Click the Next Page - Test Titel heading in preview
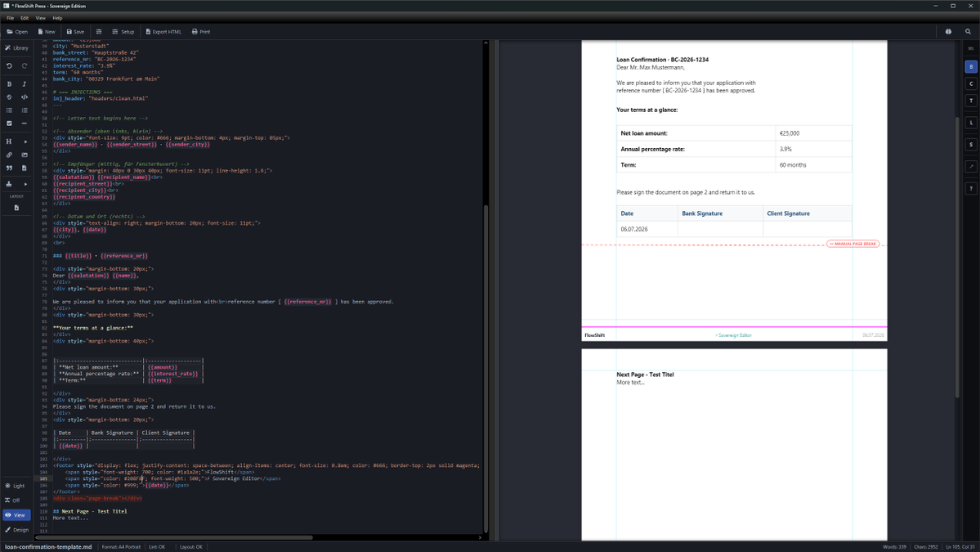Image resolution: width=980 pixels, height=552 pixels. (645, 375)
